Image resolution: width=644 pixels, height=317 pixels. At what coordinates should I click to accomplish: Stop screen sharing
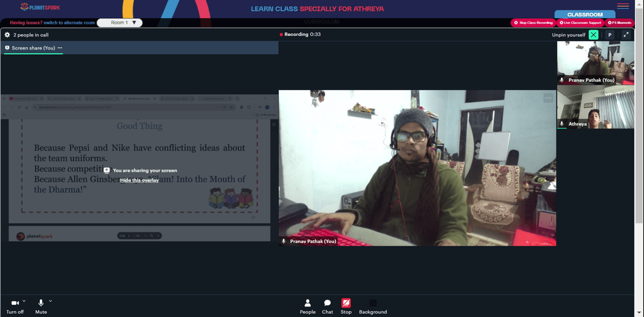coord(346,307)
